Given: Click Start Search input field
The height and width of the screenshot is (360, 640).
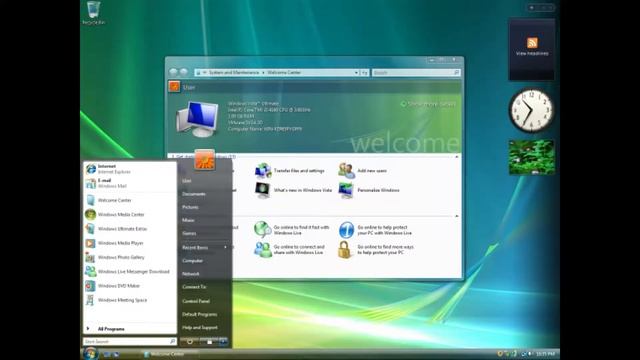Looking at the screenshot, I should coord(129,341).
